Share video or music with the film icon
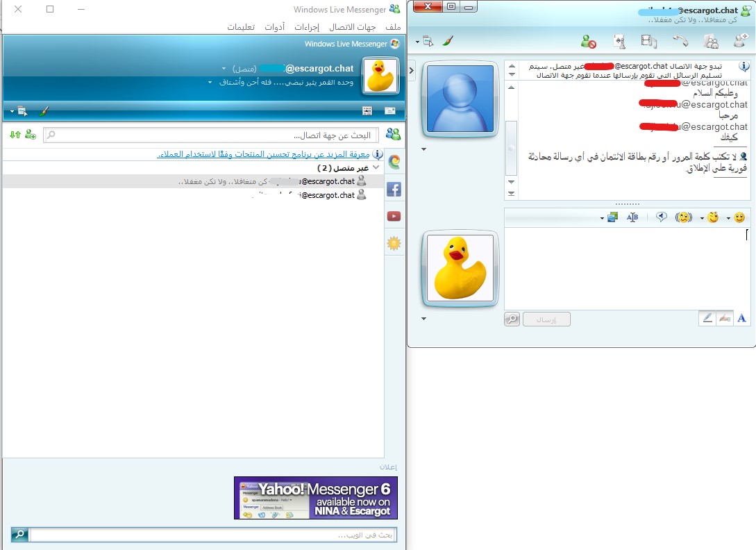 pos(648,42)
